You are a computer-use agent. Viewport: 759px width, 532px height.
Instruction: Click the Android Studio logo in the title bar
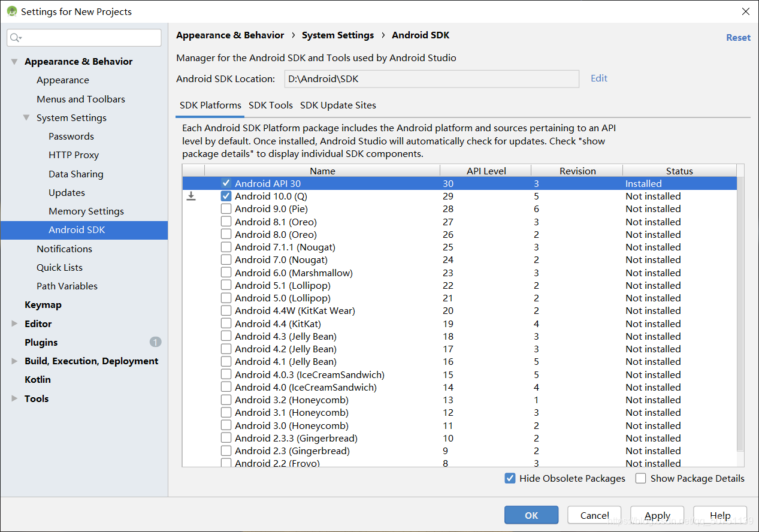click(11, 11)
